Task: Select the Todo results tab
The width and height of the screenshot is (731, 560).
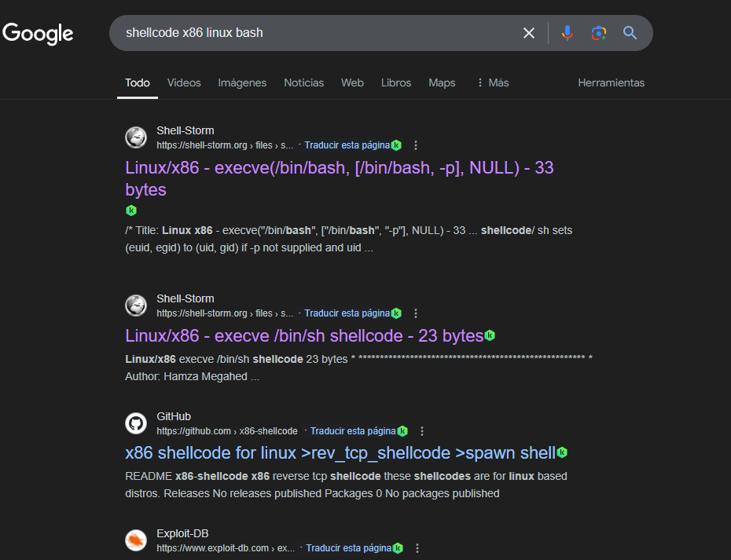Action: tap(138, 83)
